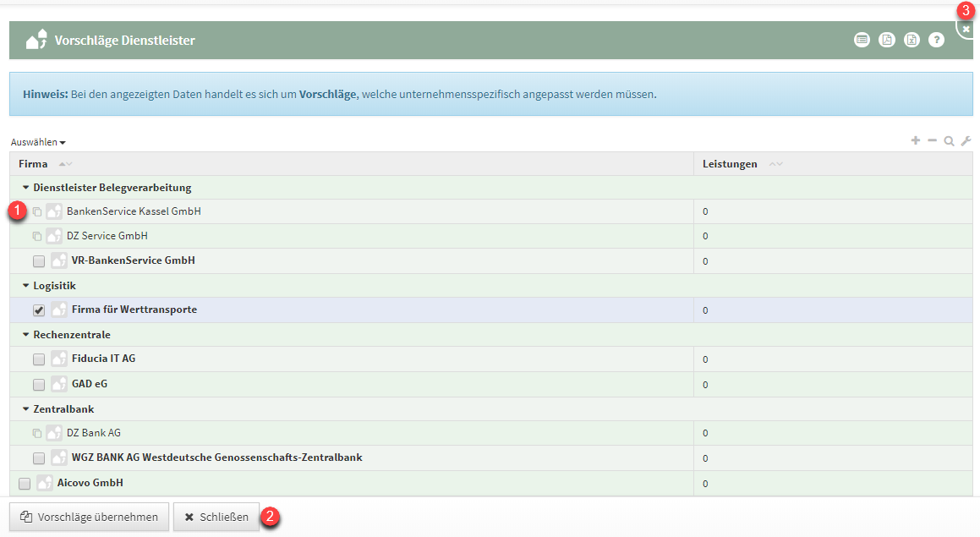Collapse the Rechenzentrale group
The width and height of the screenshot is (980, 537).
coord(26,335)
